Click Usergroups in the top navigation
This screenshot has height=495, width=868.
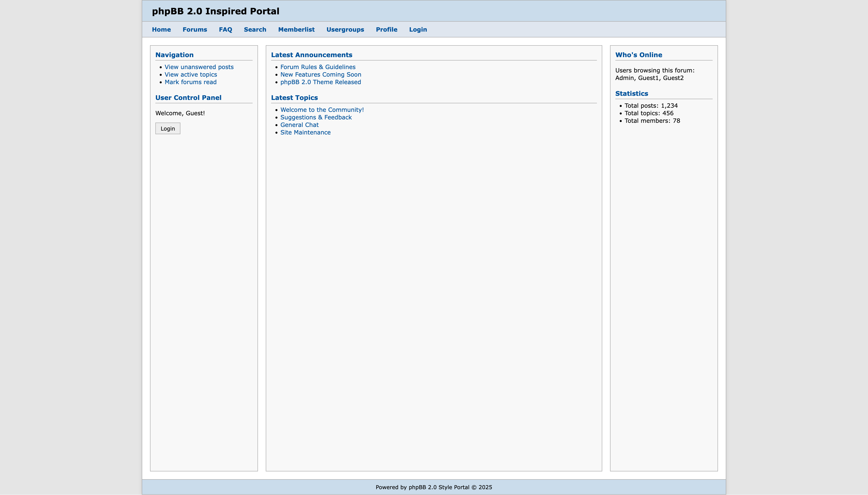345,30
